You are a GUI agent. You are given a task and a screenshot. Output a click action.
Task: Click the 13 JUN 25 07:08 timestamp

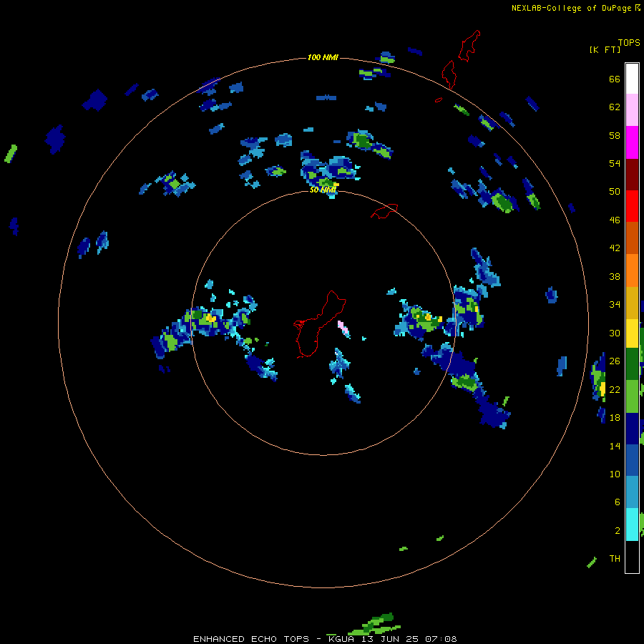[409, 639]
